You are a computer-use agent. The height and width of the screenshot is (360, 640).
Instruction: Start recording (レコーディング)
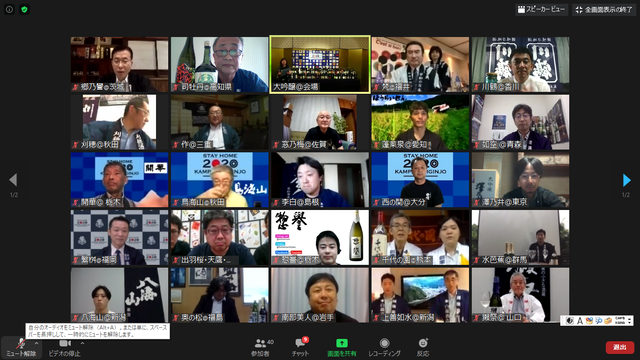click(384, 348)
